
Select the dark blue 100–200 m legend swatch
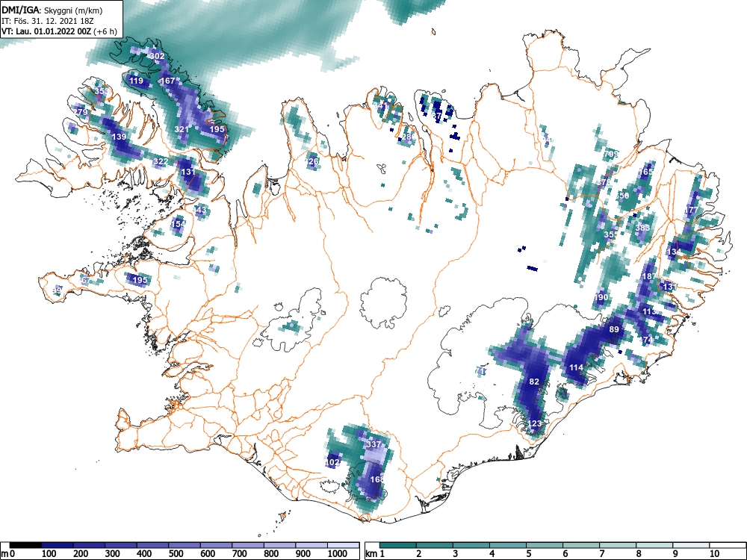pos(58,545)
